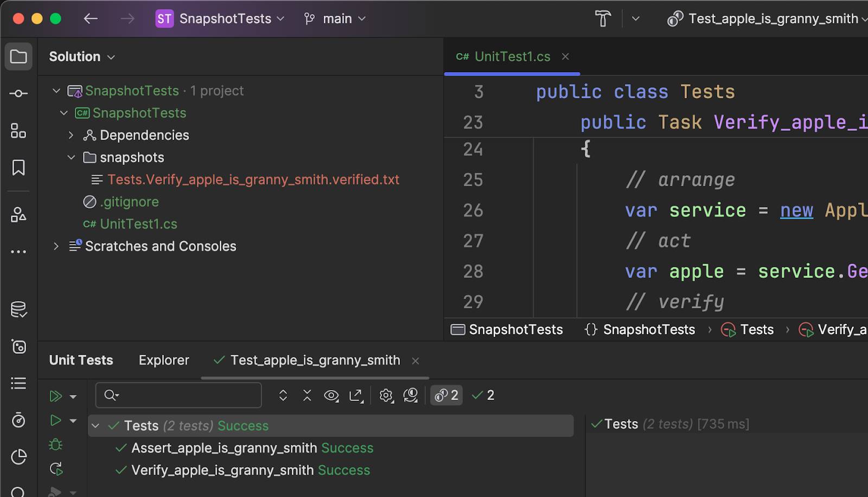Collapse the Tests node in test tree
The height and width of the screenshot is (497, 868).
pos(95,426)
